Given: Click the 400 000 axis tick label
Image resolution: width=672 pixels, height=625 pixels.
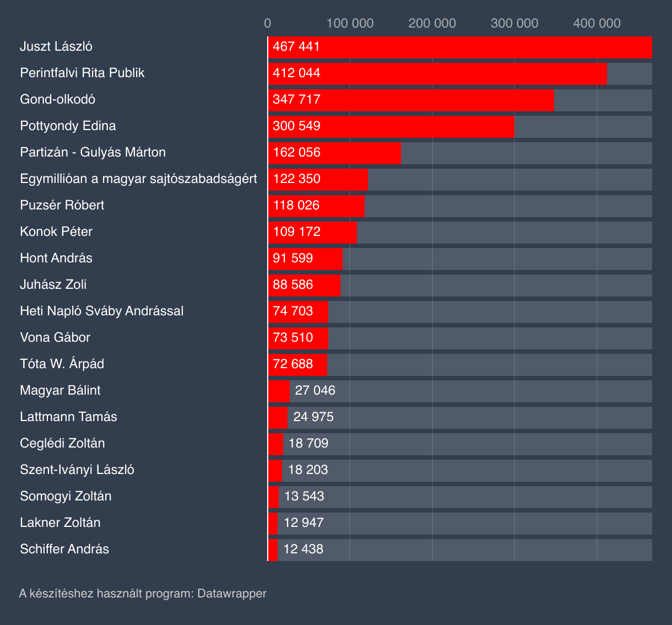Looking at the screenshot, I should (597, 23).
